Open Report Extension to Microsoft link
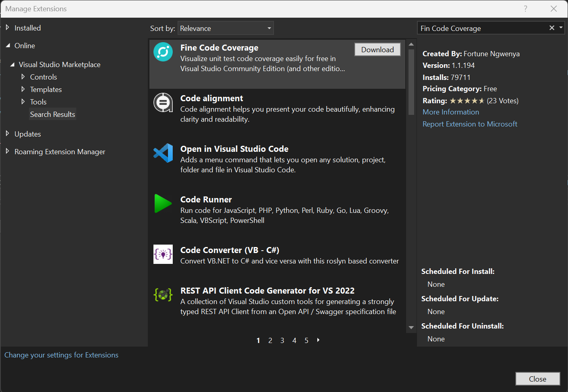Screen dimensions: 568x392 (470, 124)
